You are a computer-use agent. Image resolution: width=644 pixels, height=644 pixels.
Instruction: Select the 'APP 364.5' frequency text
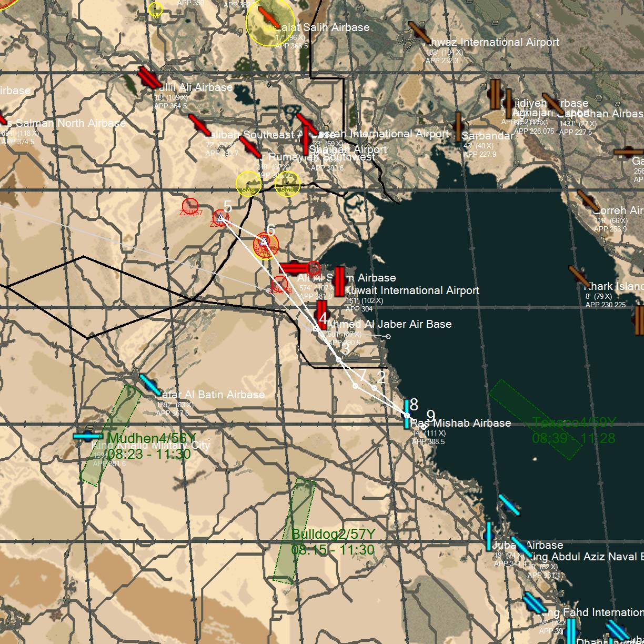coord(170,106)
